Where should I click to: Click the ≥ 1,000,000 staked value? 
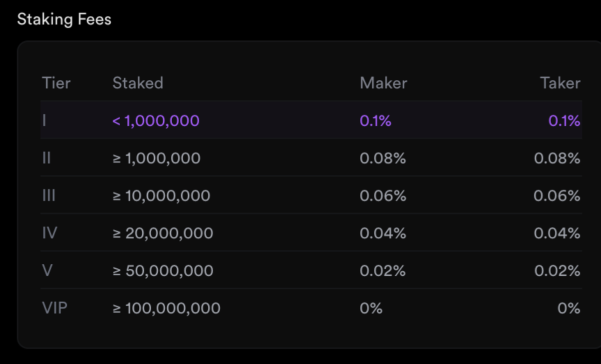point(156,158)
